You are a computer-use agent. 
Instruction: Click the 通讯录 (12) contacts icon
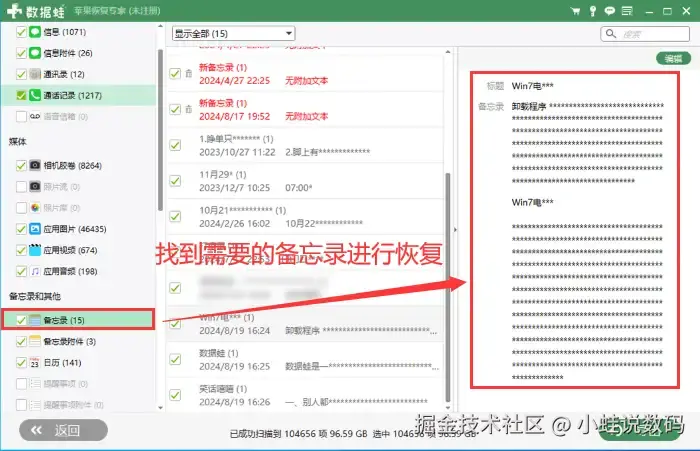point(35,74)
